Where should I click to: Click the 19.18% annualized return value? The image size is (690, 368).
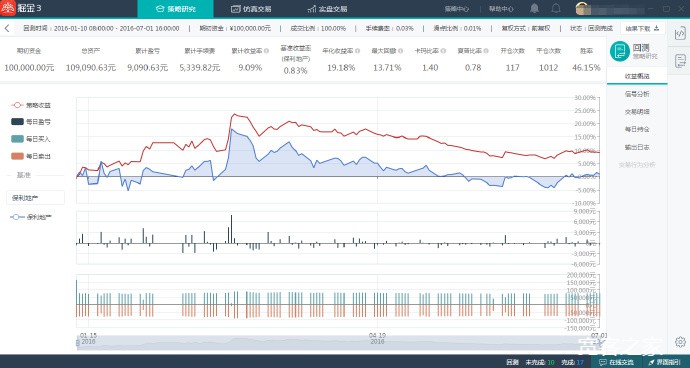click(x=341, y=68)
